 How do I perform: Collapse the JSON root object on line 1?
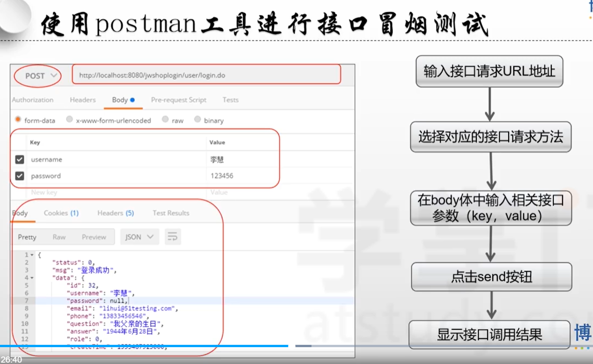[32, 255]
